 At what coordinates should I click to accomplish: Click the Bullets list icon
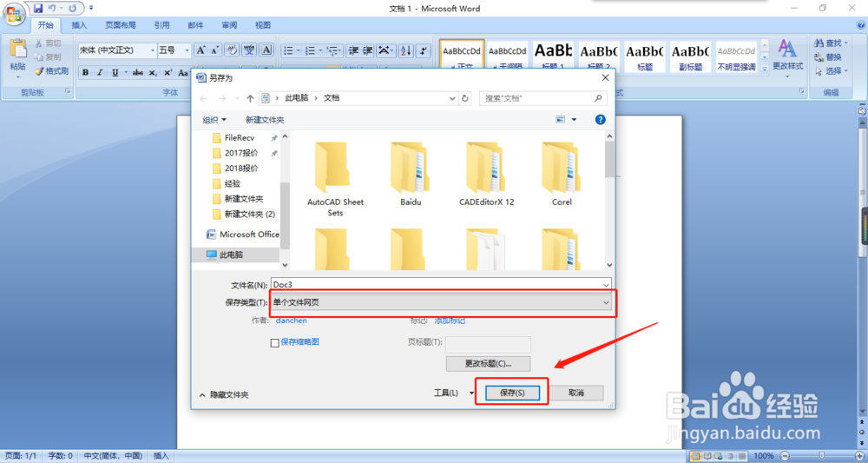(x=288, y=50)
